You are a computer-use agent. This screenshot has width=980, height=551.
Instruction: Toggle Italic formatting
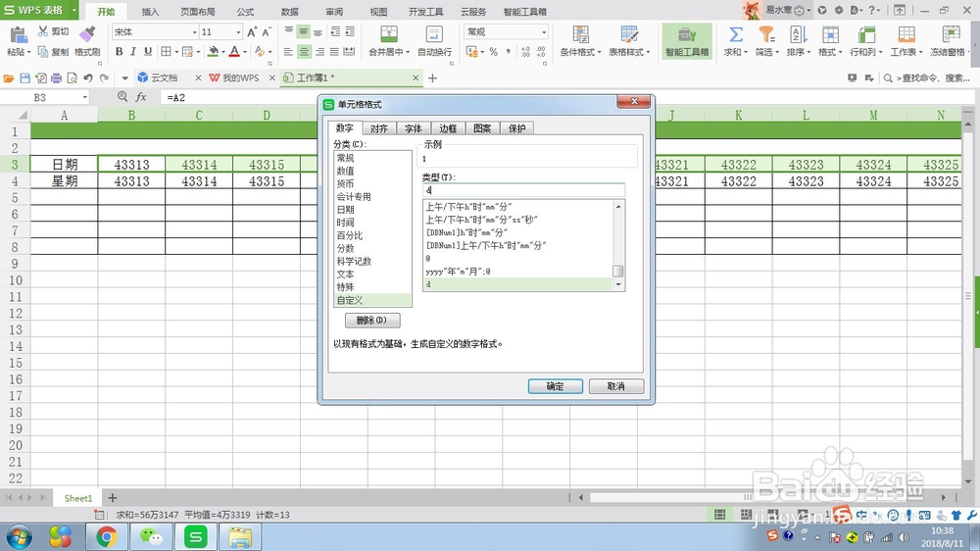tap(133, 51)
